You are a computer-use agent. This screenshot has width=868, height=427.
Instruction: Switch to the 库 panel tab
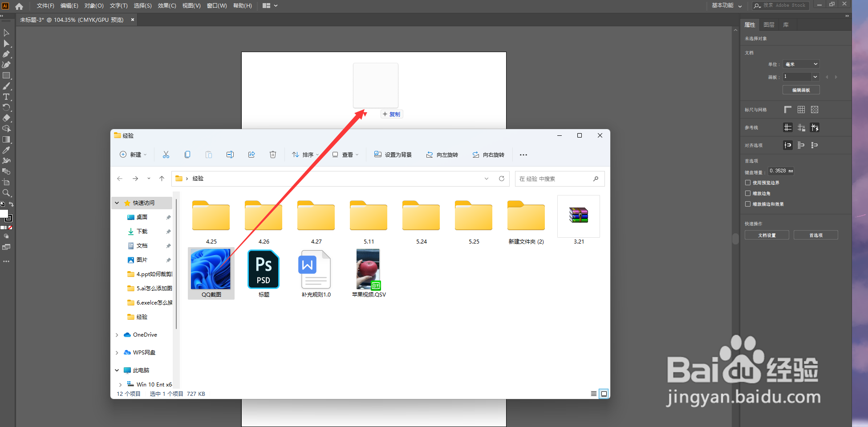[x=786, y=25]
